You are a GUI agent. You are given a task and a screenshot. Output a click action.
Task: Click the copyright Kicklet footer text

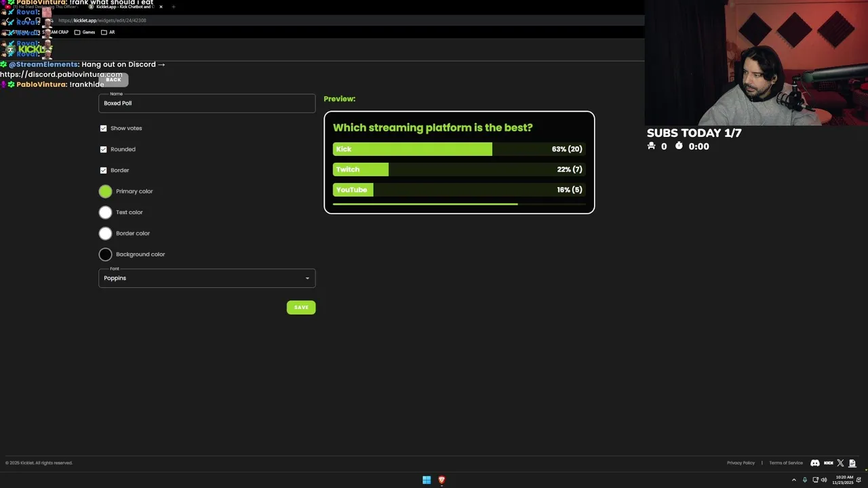pyautogui.click(x=39, y=463)
